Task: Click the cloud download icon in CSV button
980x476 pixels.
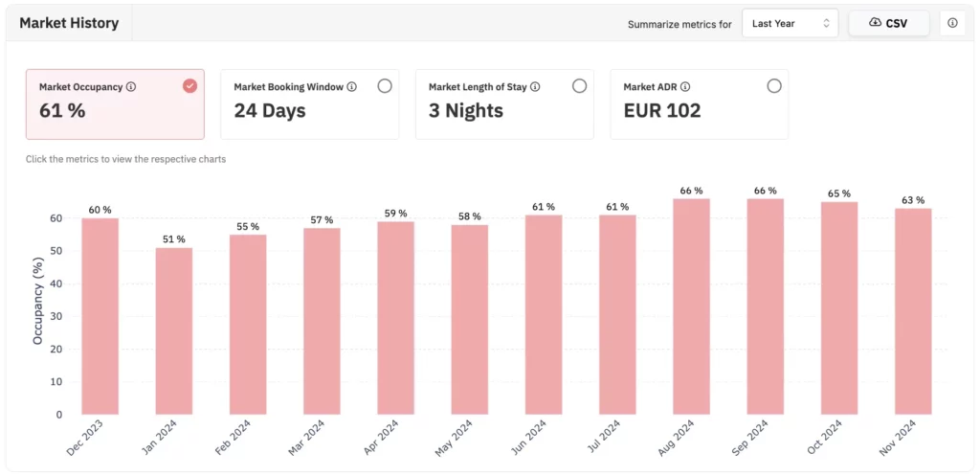Action: click(x=875, y=23)
